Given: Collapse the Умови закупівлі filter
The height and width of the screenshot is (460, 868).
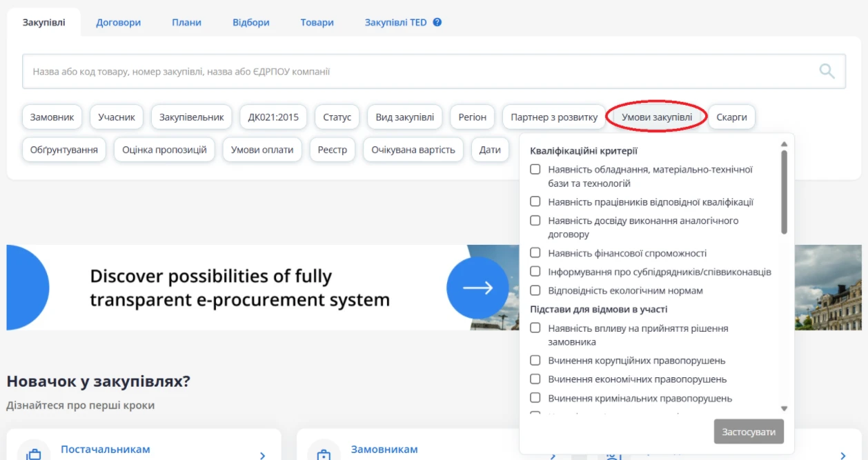Looking at the screenshot, I should [x=657, y=117].
